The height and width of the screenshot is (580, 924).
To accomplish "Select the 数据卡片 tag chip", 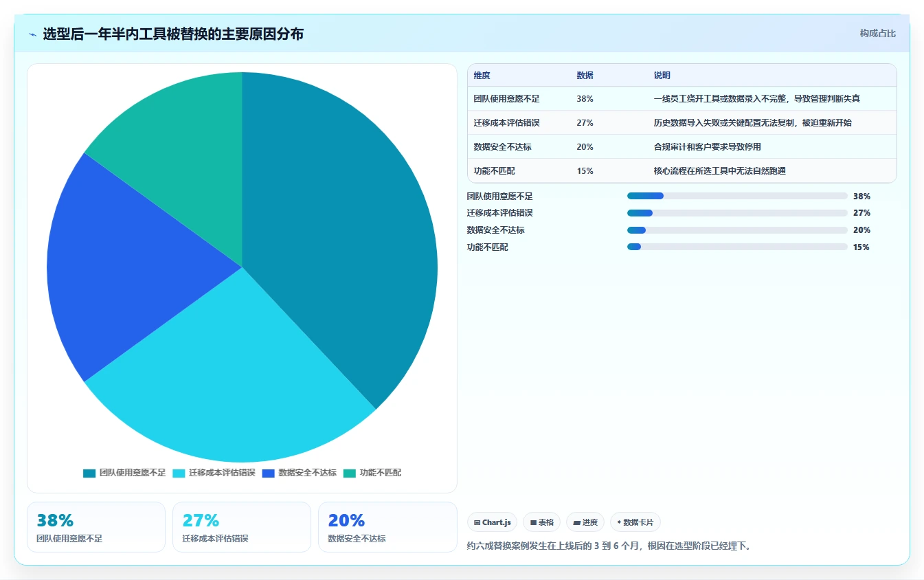I will (x=635, y=522).
